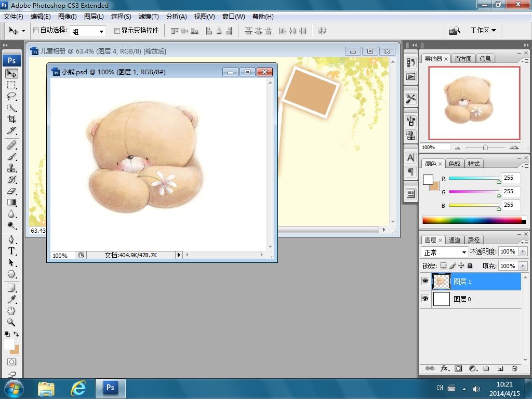The width and height of the screenshot is (532, 399).
Task: Select the Blur tool
Action: [11, 214]
